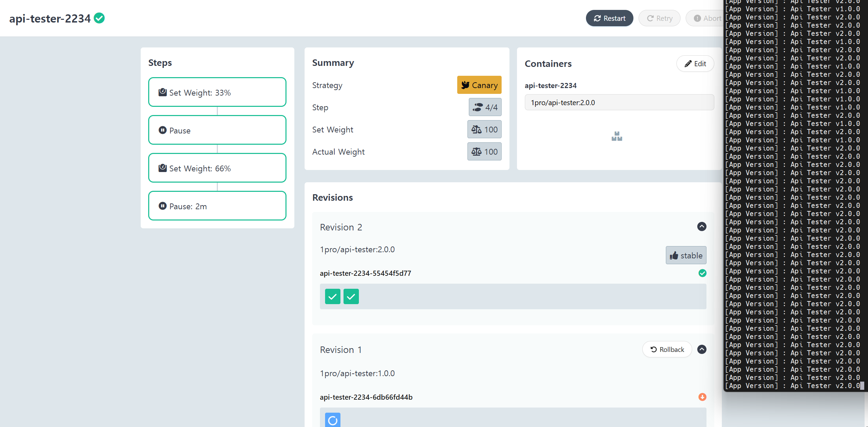Click the step 4/4 footsteps badge
Viewport: 868px width, 427px height.
point(485,107)
